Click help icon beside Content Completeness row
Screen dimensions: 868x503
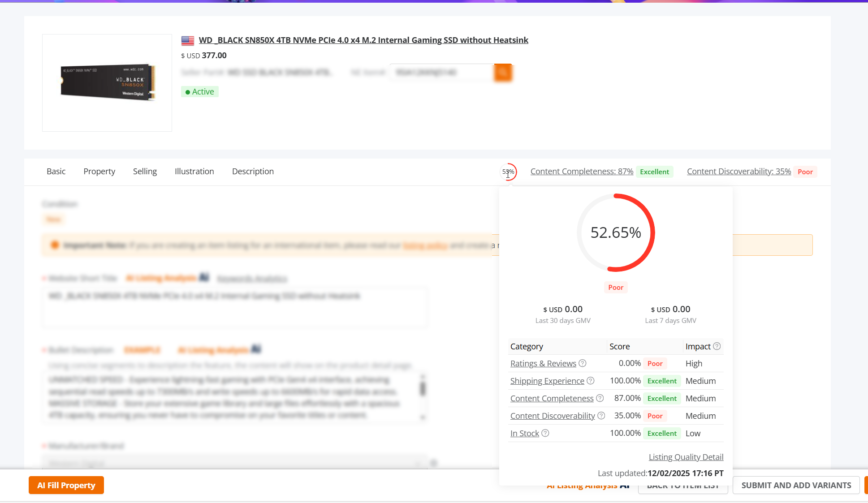point(600,398)
